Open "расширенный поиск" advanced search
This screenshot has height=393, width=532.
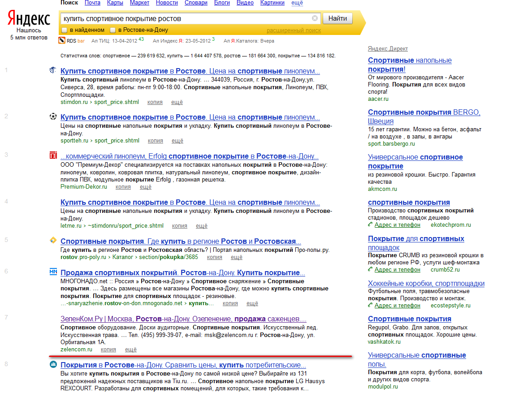(x=294, y=30)
